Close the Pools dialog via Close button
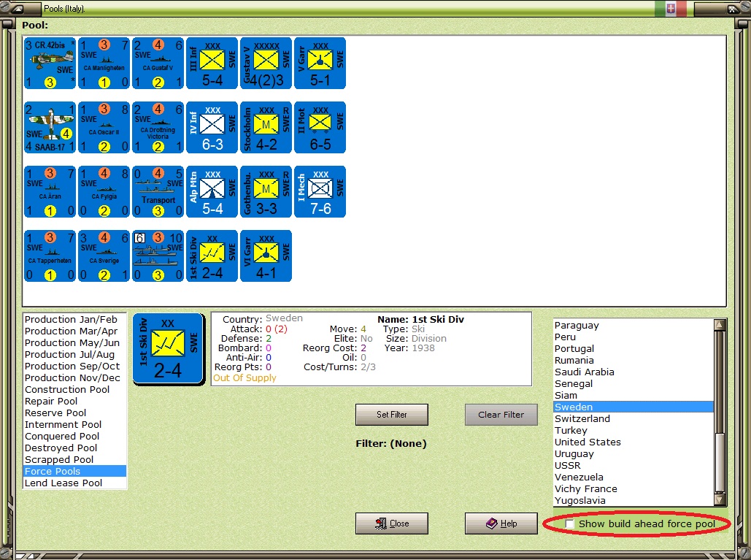The height and width of the screenshot is (560, 751). pos(392,523)
